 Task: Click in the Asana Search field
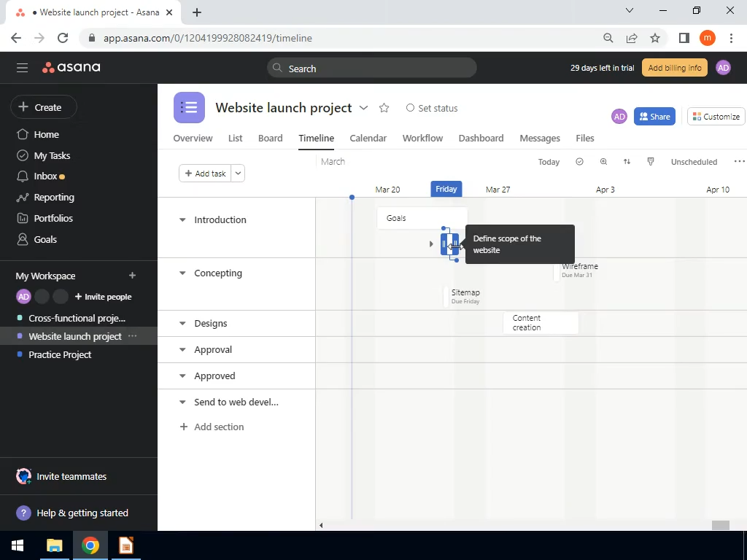pos(371,68)
